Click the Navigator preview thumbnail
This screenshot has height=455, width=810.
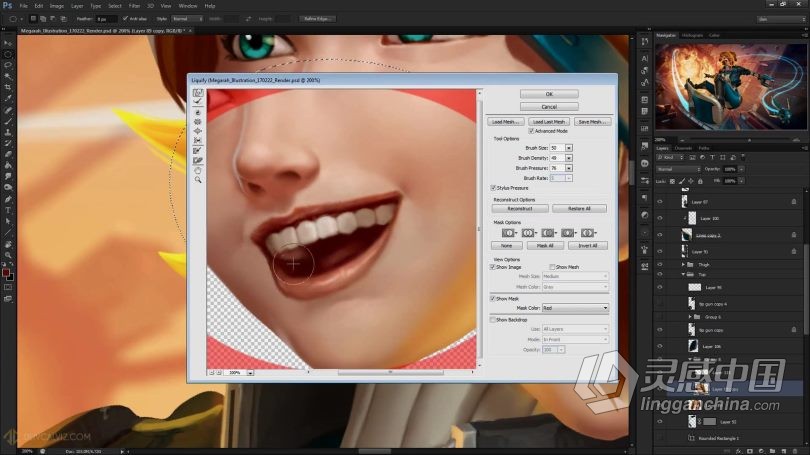tap(731, 86)
